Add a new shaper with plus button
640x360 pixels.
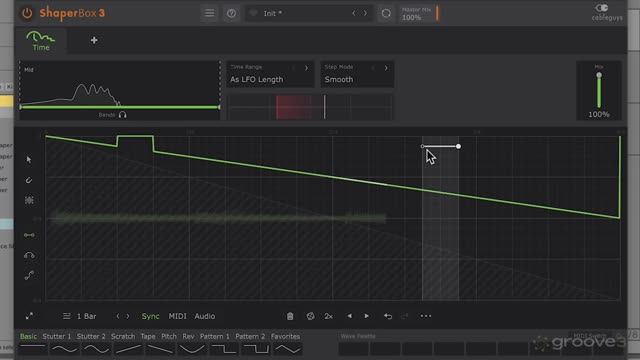[94, 40]
